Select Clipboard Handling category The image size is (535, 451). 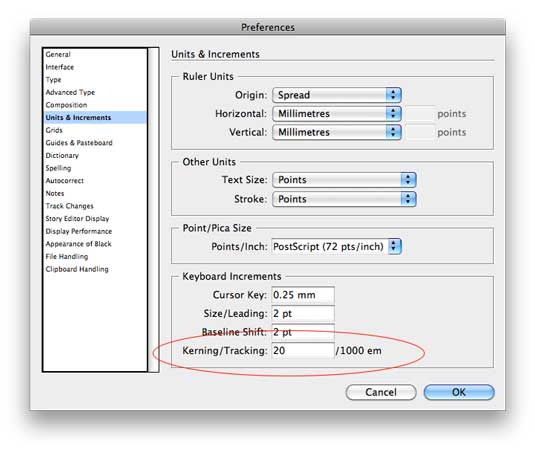(x=77, y=269)
